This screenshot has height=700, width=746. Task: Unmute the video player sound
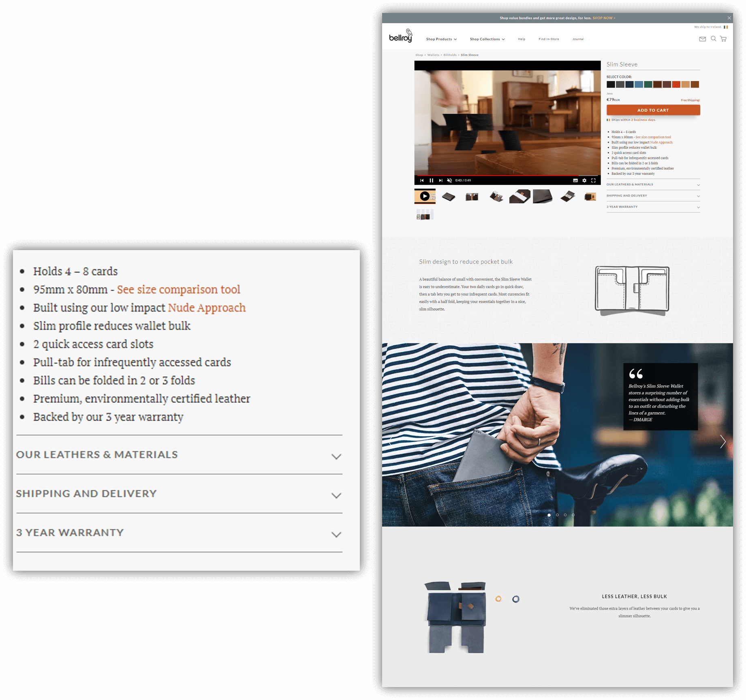449,180
